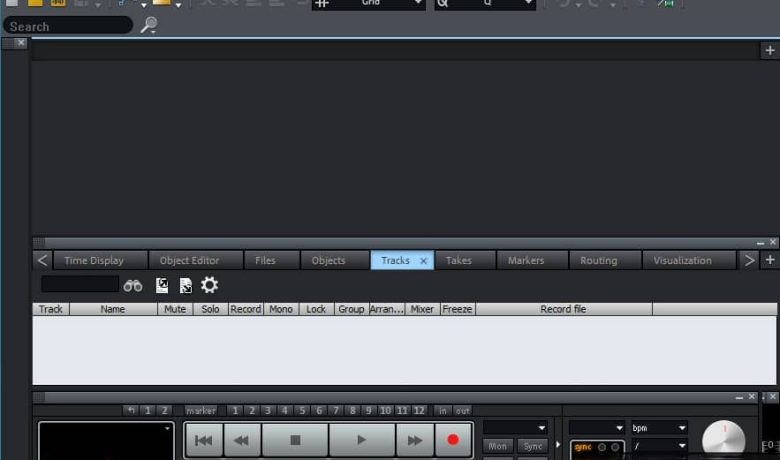Click the Solo column header

tap(210, 309)
